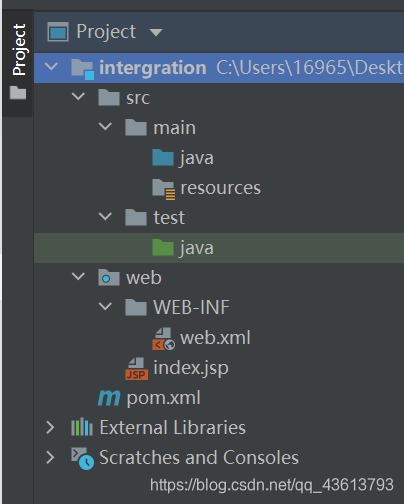Collapse the src folder chevron

[x=78, y=96]
